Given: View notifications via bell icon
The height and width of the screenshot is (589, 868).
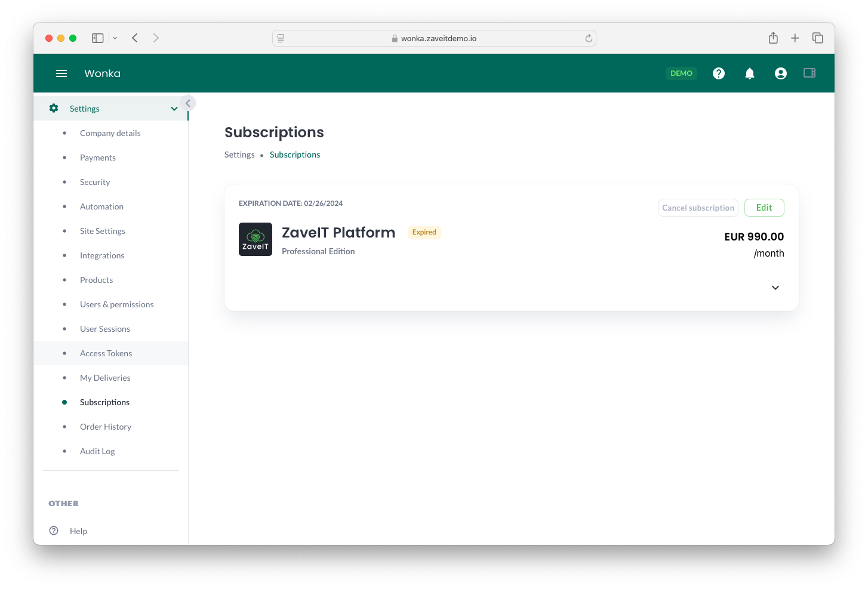Looking at the screenshot, I should tap(750, 73).
